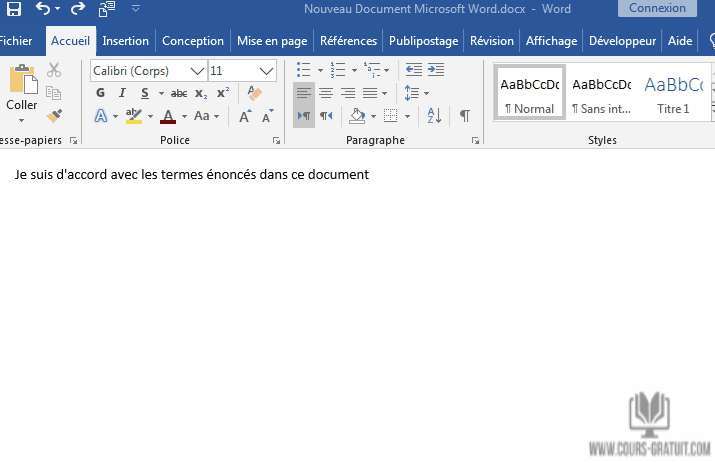715x463 pixels.
Task: Open the Mise en page tab
Action: pos(273,41)
